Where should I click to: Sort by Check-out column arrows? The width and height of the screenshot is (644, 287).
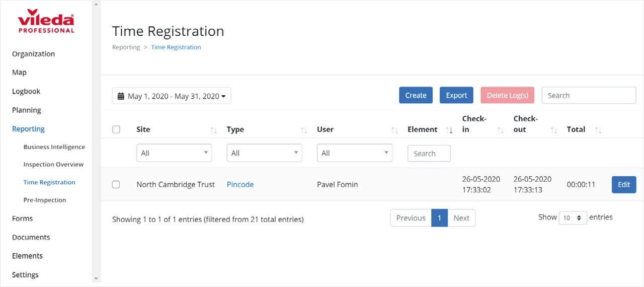(x=554, y=130)
